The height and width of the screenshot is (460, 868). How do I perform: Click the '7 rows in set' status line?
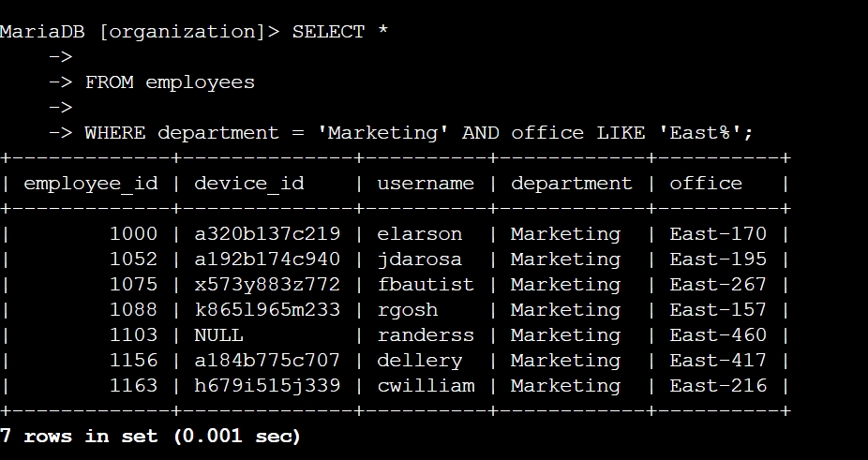click(x=150, y=437)
